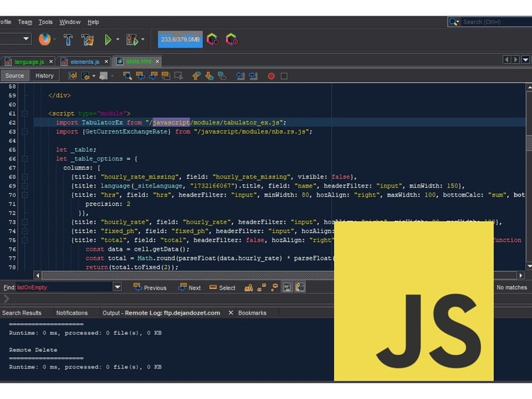Click the Search (Ctrl+I) quick search field
Image resolution: width=532 pixels, height=399 pixels.
pyautogui.click(x=489, y=22)
